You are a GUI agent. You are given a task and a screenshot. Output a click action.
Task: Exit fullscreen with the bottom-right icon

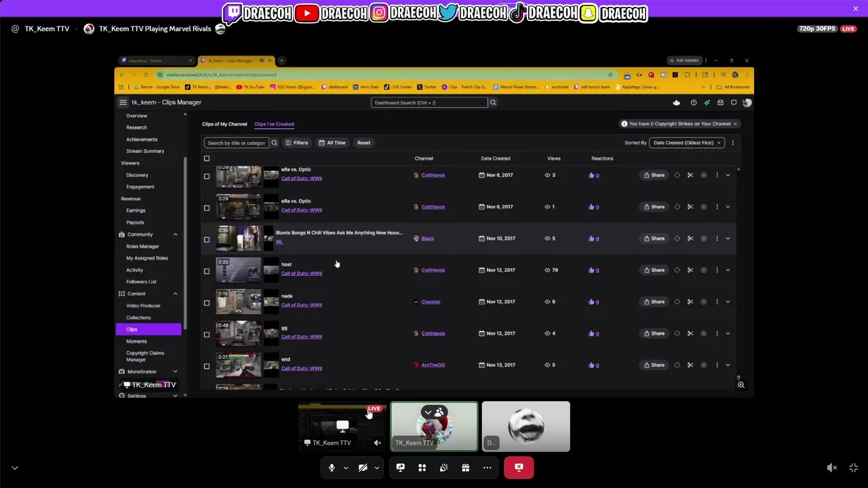point(854,468)
